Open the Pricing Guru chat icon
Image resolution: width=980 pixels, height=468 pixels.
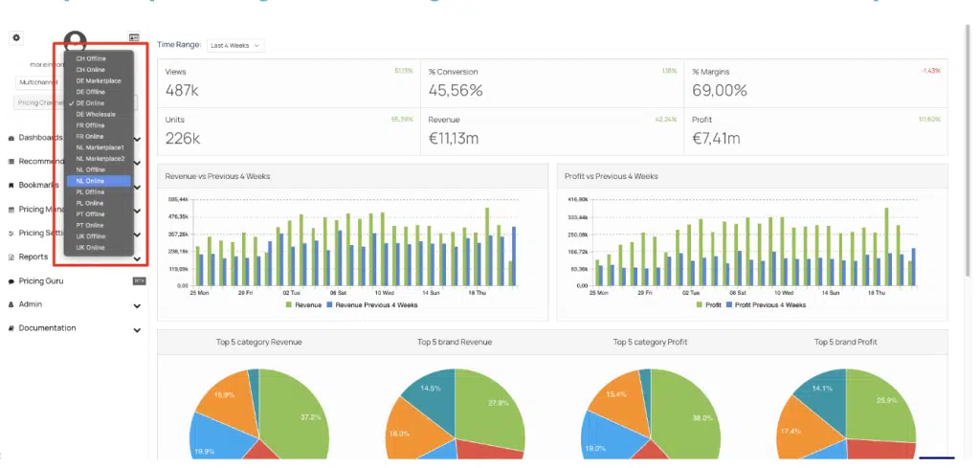click(x=11, y=281)
